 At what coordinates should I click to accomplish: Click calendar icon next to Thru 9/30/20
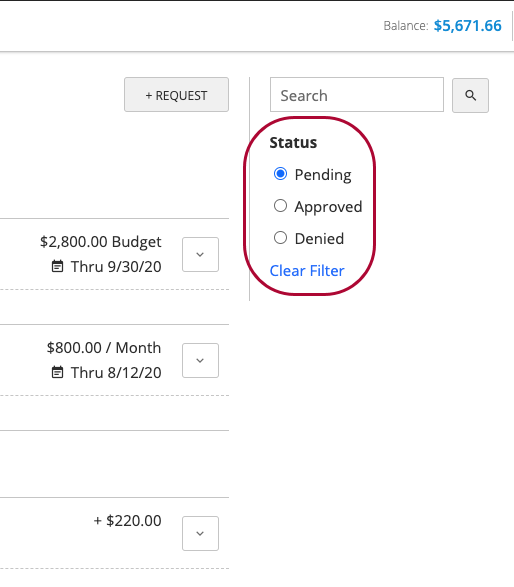point(57,267)
